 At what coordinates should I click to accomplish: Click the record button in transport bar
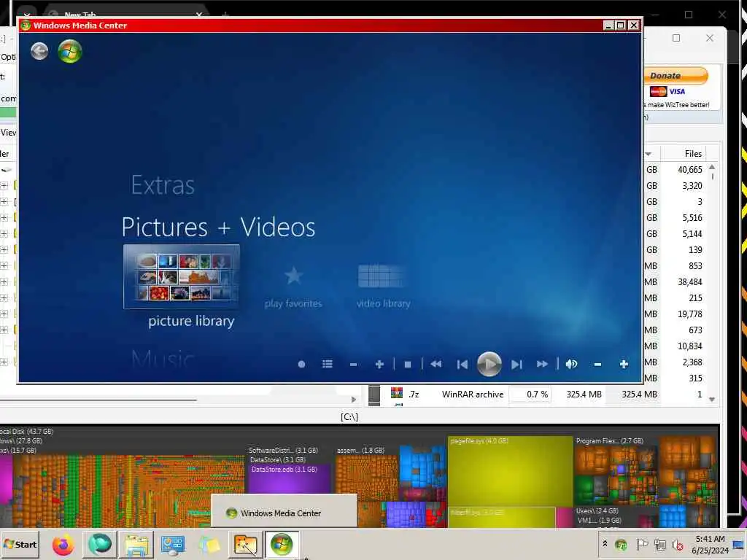[x=301, y=365]
